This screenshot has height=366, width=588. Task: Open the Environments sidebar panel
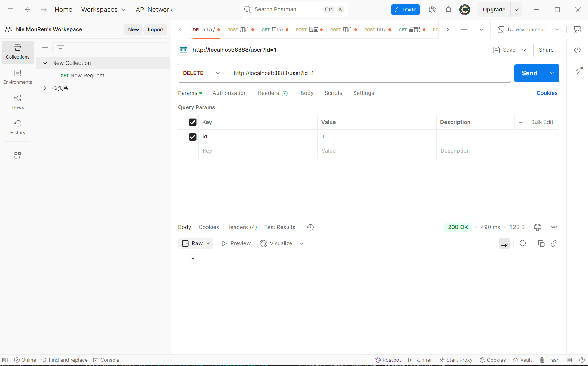(18, 77)
